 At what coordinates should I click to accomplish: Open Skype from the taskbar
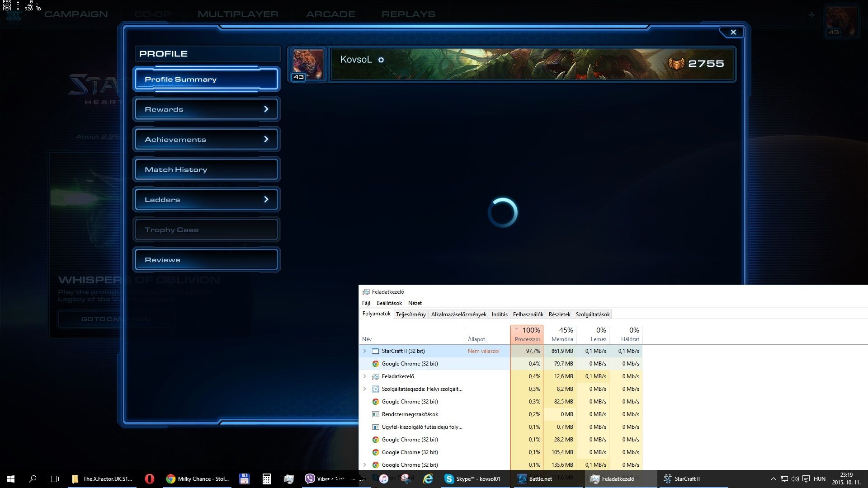tap(473, 479)
